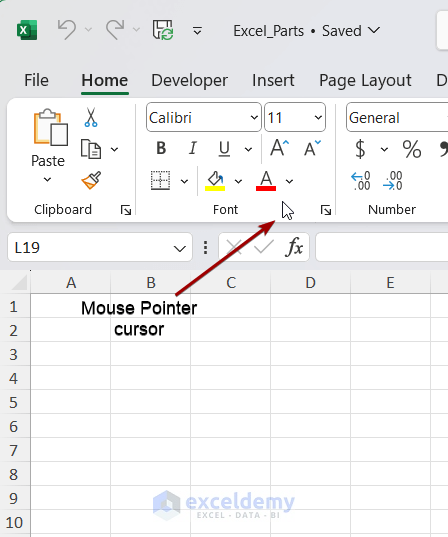
Task: Select the Format Painter brush
Action: 91,180
